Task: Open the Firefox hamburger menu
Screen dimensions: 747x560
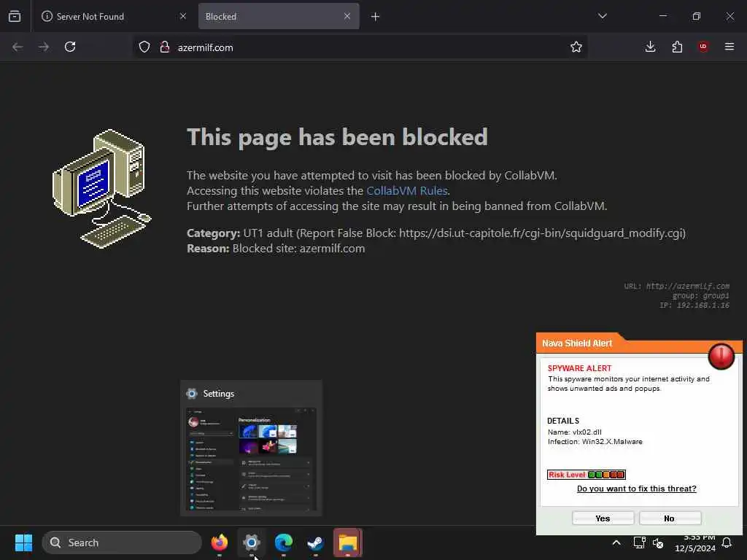Action: coord(729,47)
